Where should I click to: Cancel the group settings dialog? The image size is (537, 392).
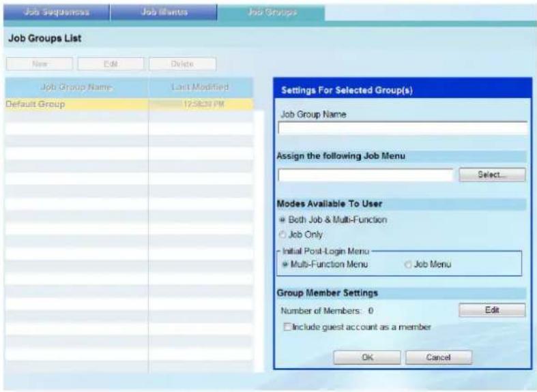click(x=439, y=357)
